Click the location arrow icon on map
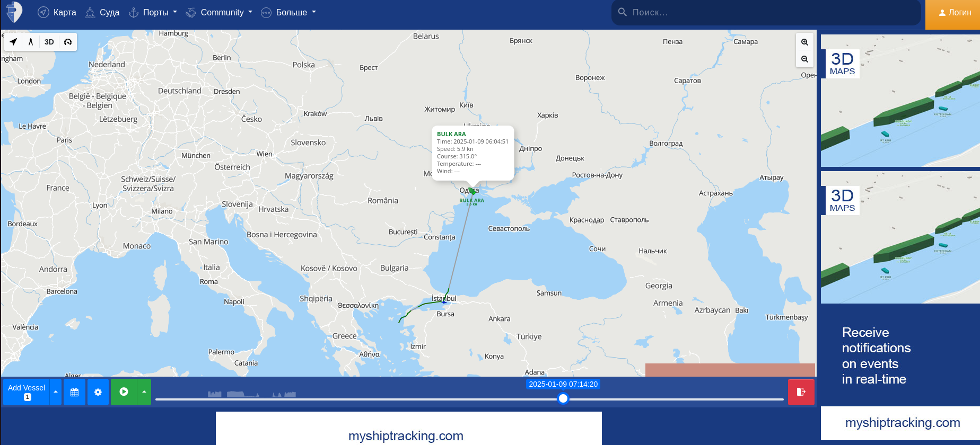Viewport: 980px width, 445px height. pyautogui.click(x=13, y=42)
